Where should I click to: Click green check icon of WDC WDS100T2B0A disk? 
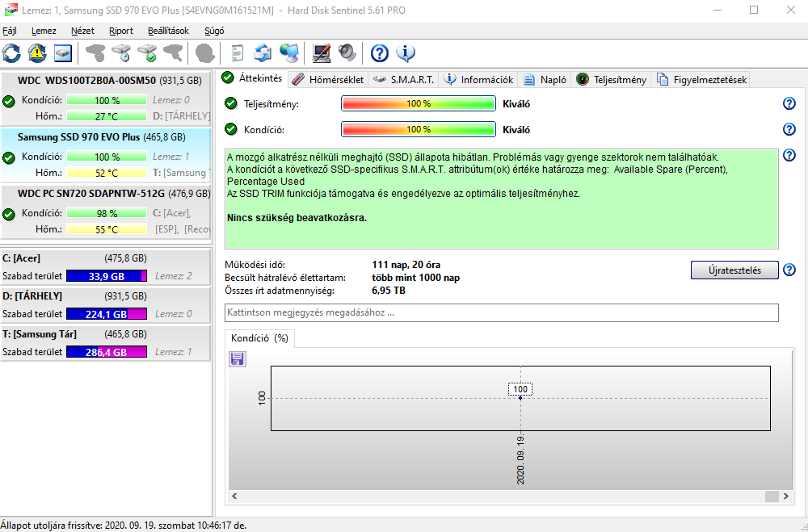pos(8,102)
